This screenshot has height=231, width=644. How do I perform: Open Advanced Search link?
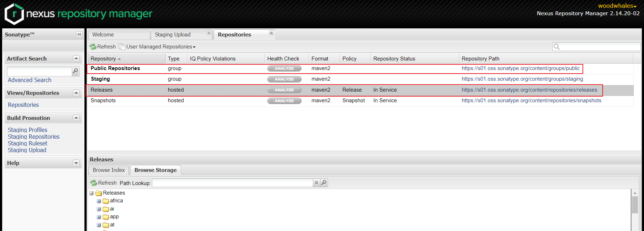tap(30, 80)
